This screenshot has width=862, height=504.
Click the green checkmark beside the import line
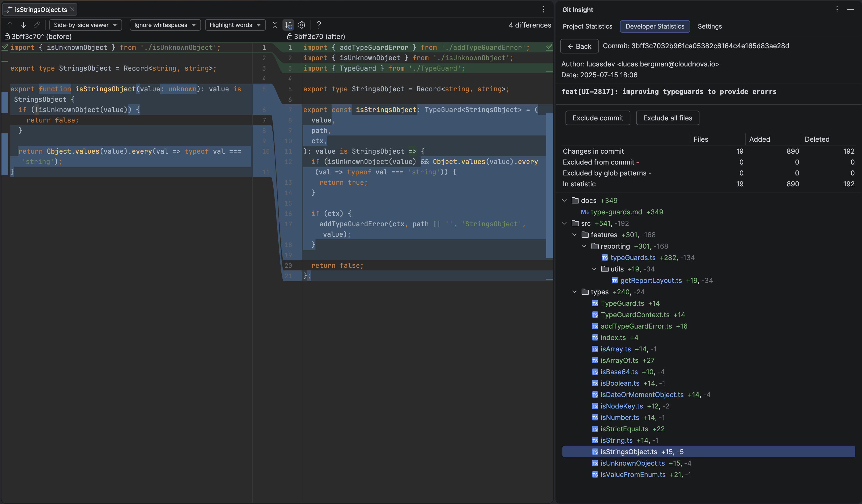pyautogui.click(x=549, y=47)
